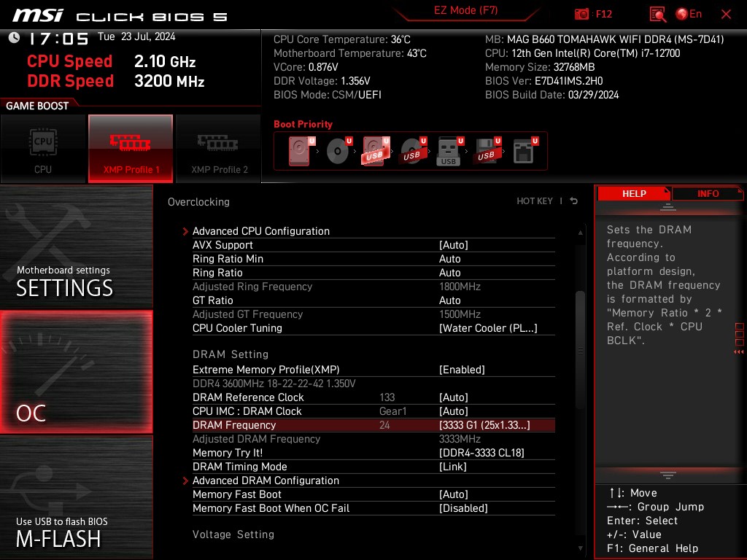Screen dimensions: 747x560
Task: Click the MSI logo
Action: (x=38, y=15)
